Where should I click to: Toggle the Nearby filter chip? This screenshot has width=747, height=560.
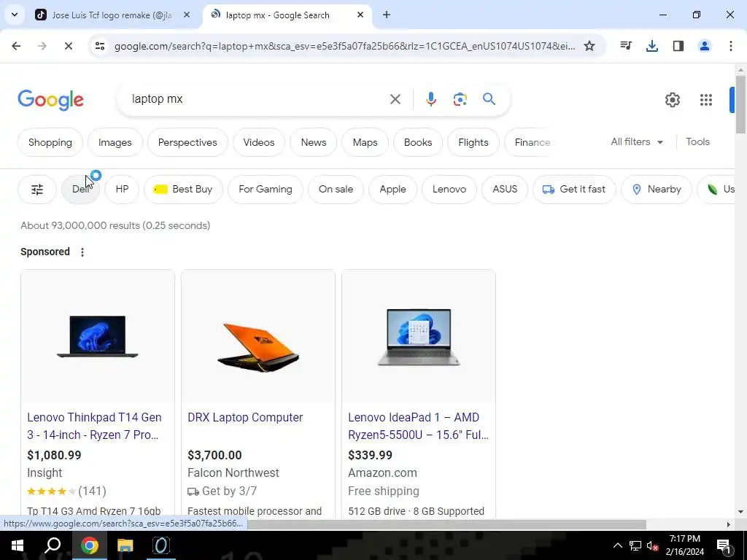click(656, 190)
